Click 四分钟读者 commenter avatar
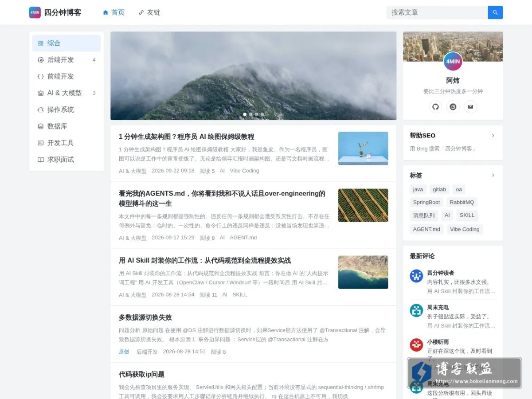 click(416, 276)
